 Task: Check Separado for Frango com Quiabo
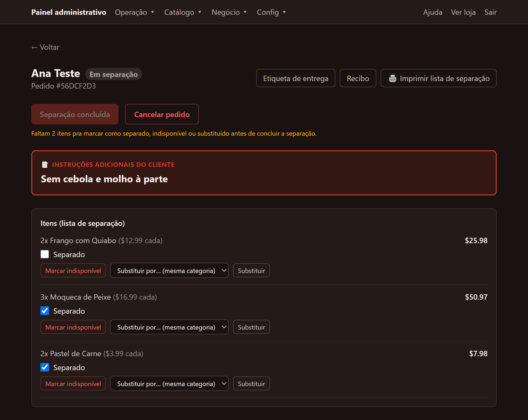[45, 254]
